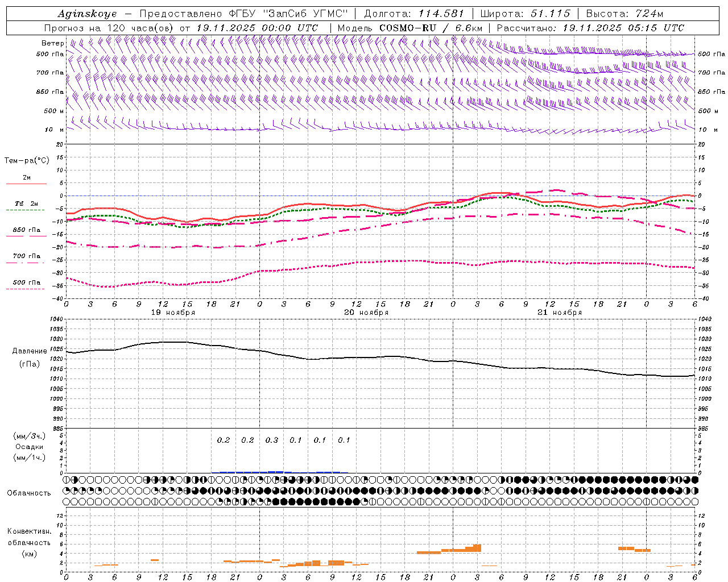Click the forecast start time 19.11.2025 00:00 UTC
This screenshot has height=582, width=728.
[x=257, y=28]
